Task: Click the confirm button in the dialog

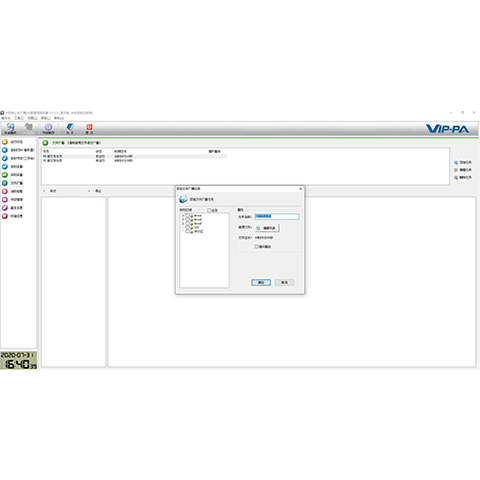Action: 261,282
